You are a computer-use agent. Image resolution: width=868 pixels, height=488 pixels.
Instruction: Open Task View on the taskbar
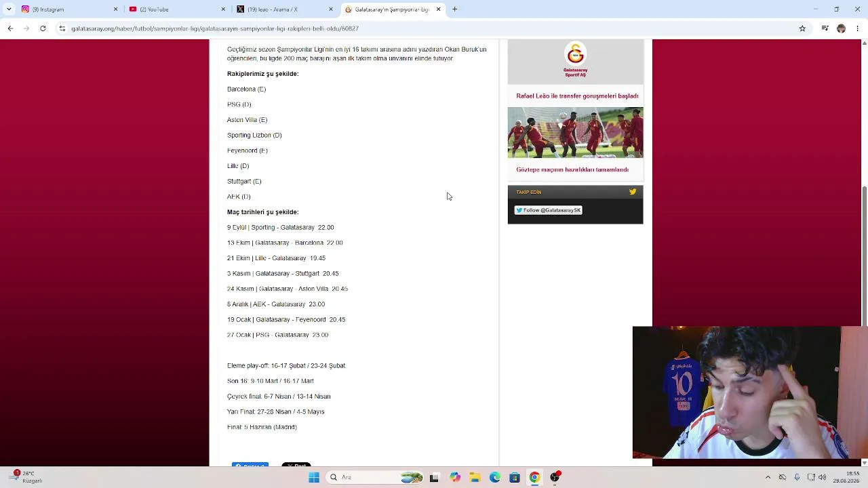click(x=434, y=477)
